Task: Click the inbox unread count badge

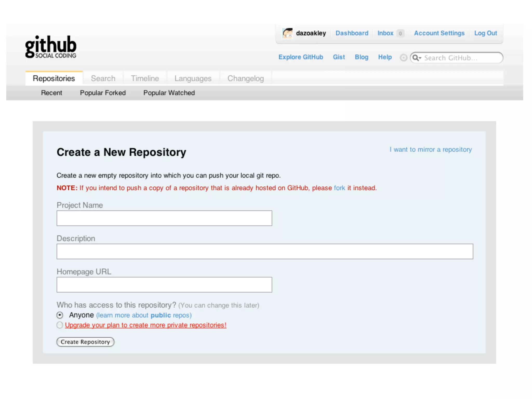Action: [400, 34]
